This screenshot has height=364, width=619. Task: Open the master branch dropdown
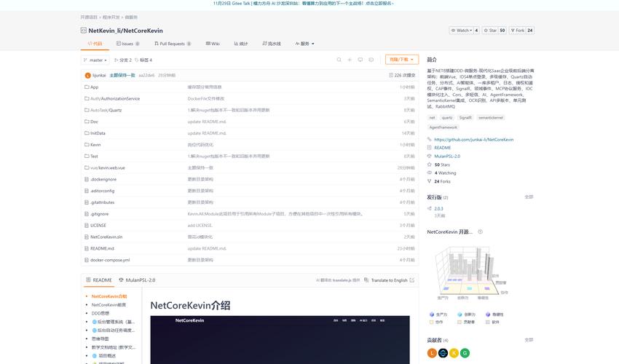98,60
